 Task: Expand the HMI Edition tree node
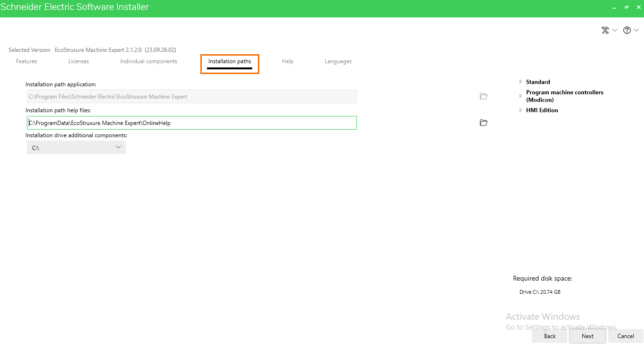[x=521, y=110]
